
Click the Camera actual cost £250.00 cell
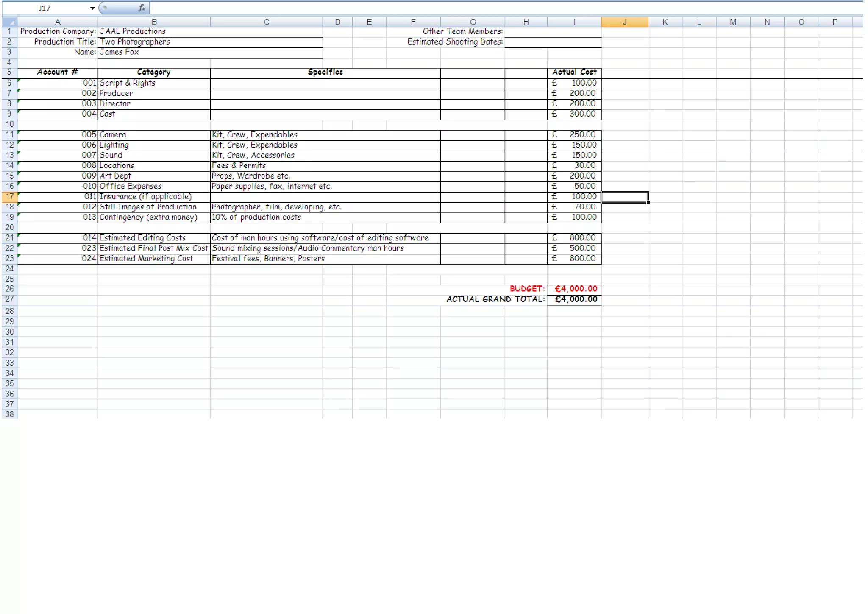pos(574,135)
